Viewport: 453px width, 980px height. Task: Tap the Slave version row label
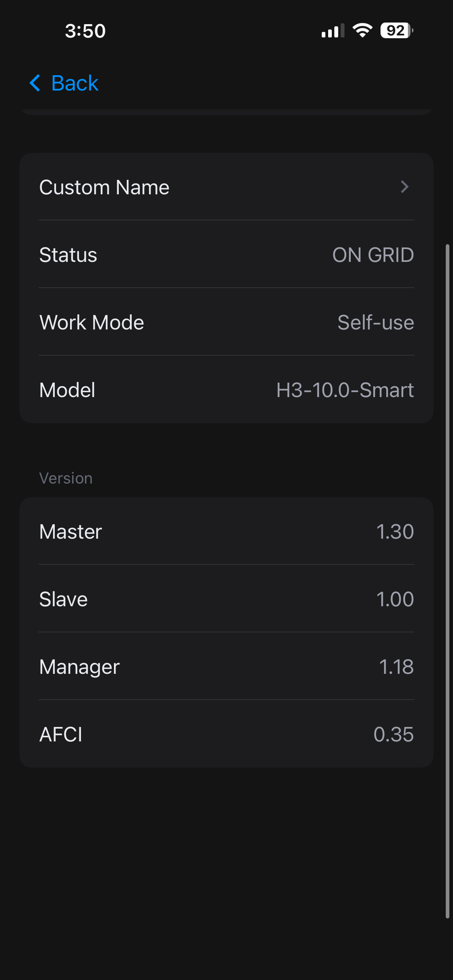[64, 599]
